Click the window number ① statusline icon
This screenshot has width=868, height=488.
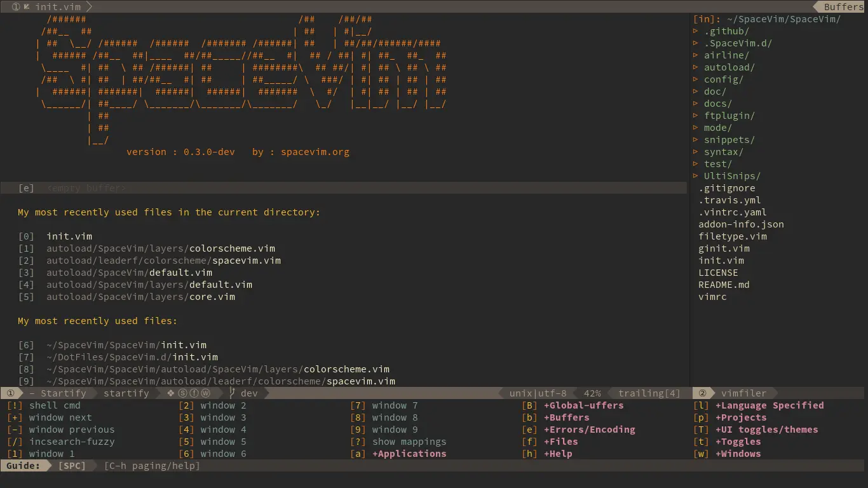click(10, 393)
